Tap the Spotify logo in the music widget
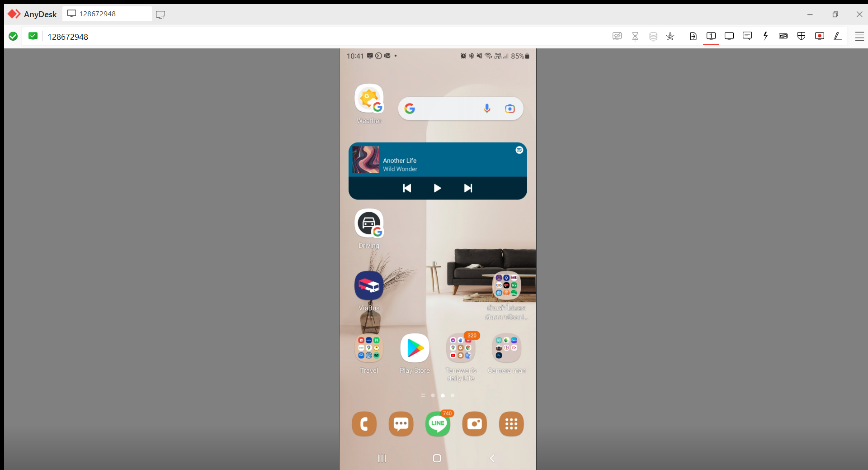The height and width of the screenshot is (470, 868). tap(519, 150)
